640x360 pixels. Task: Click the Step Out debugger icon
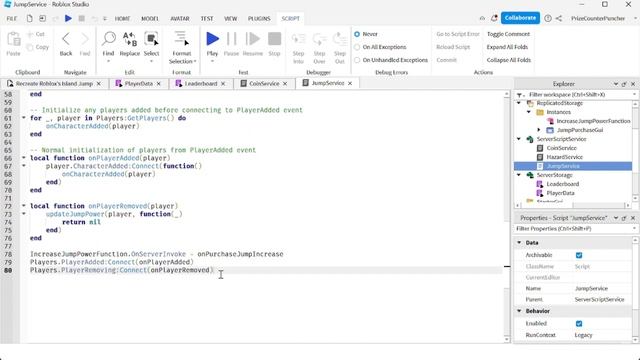[x=340, y=39]
